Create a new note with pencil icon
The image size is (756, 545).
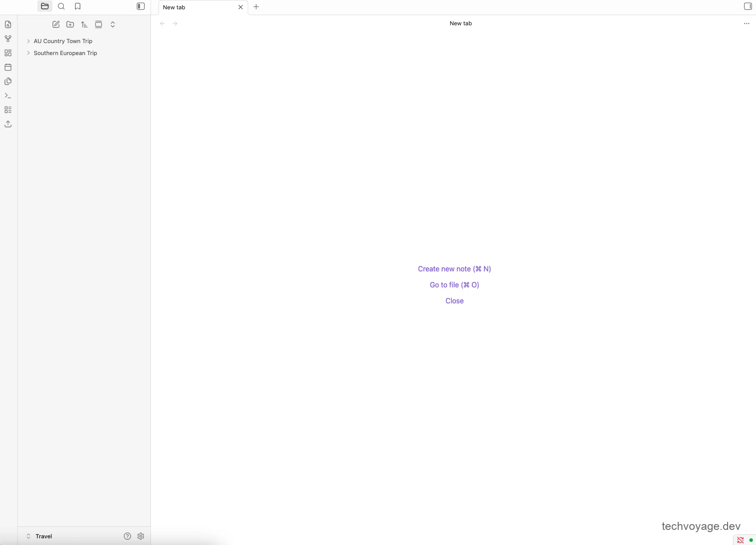click(56, 24)
